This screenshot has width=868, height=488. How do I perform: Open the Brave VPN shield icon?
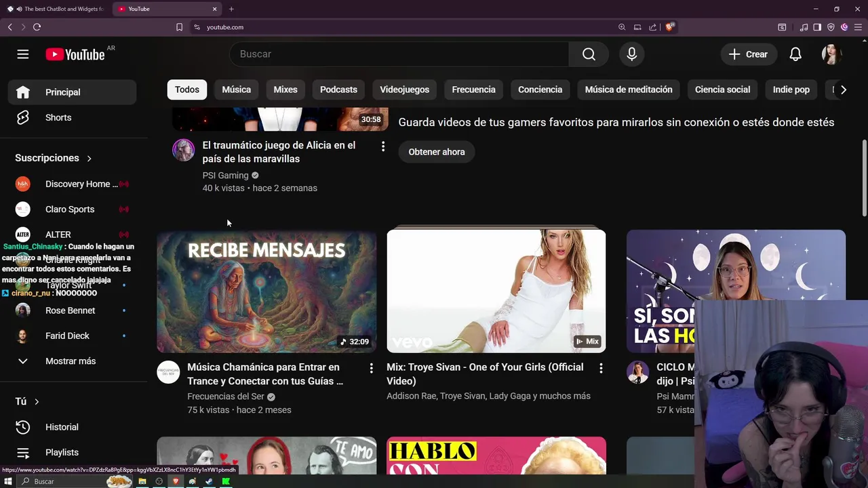[x=831, y=27]
